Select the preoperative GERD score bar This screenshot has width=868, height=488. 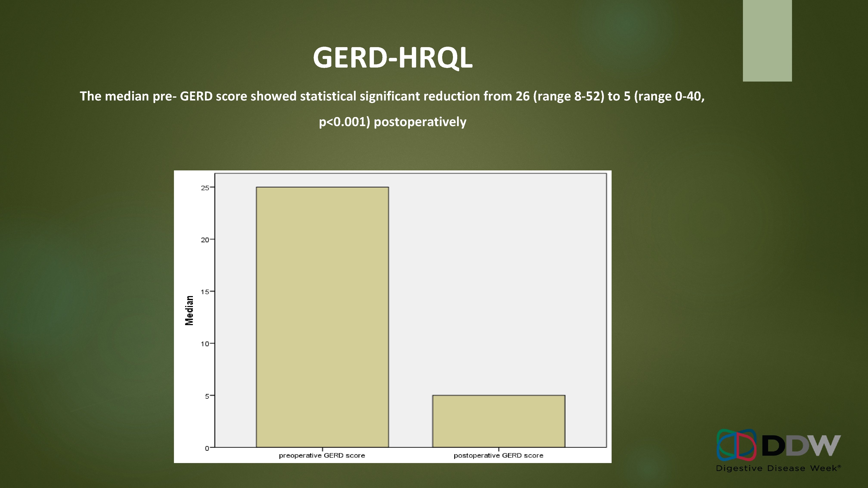click(322, 317)
